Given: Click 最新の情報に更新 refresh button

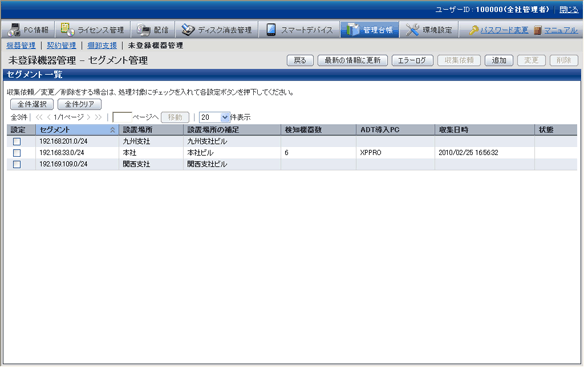Looking at the screenshot, I should coord(352,60).
